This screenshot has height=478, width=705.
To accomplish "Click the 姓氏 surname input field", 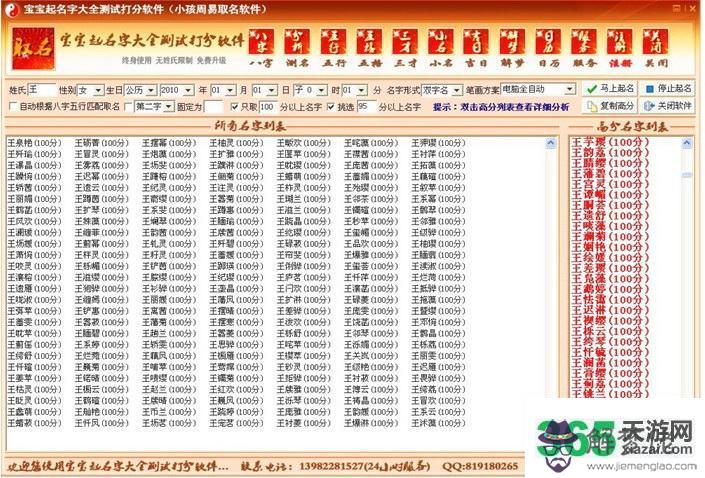I will tap(41, 89).
